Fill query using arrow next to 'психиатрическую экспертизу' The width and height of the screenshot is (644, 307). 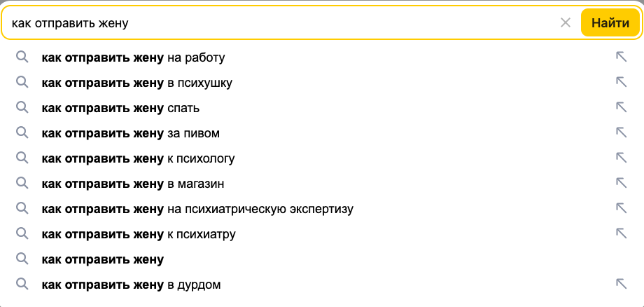point(622,208)
